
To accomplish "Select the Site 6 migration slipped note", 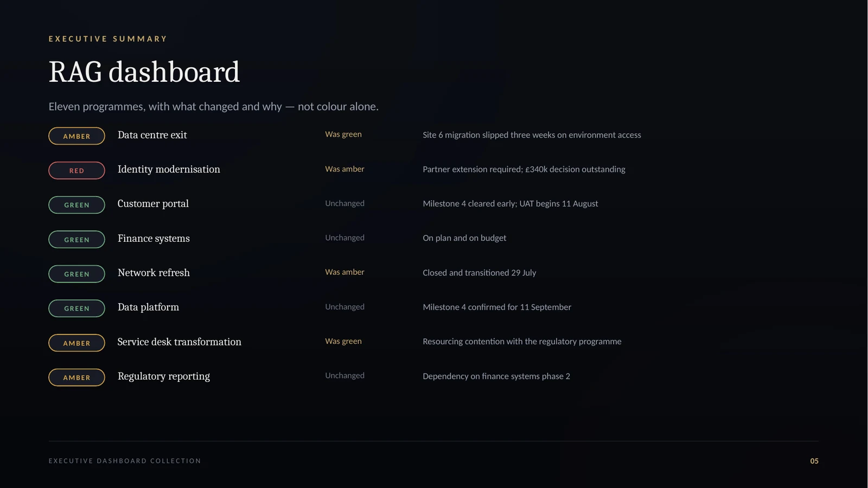I will click(532, 135).
